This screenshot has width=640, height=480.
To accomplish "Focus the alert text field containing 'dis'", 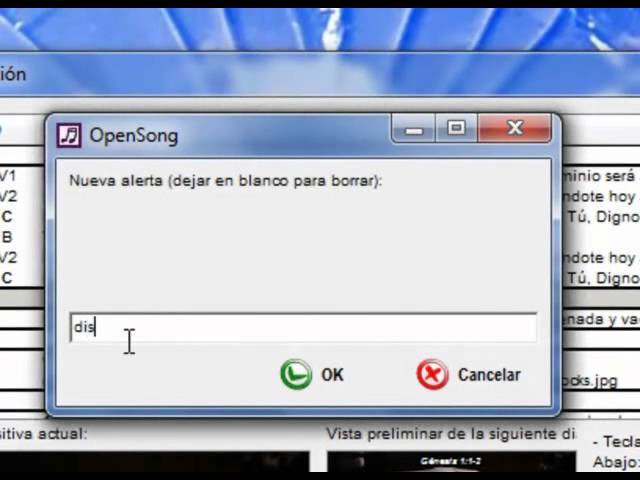I will coord(303,327).
